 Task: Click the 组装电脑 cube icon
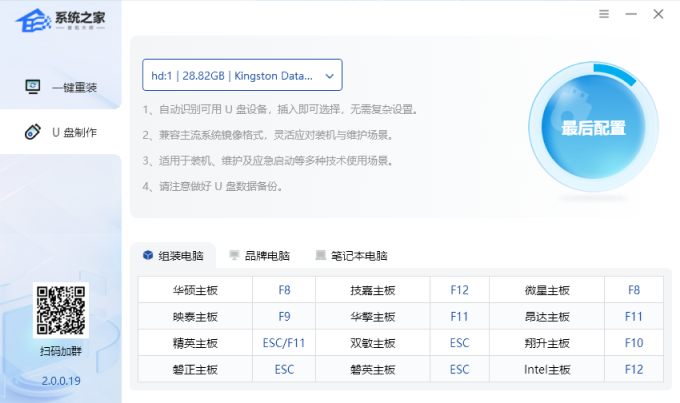tap(148, 255)
